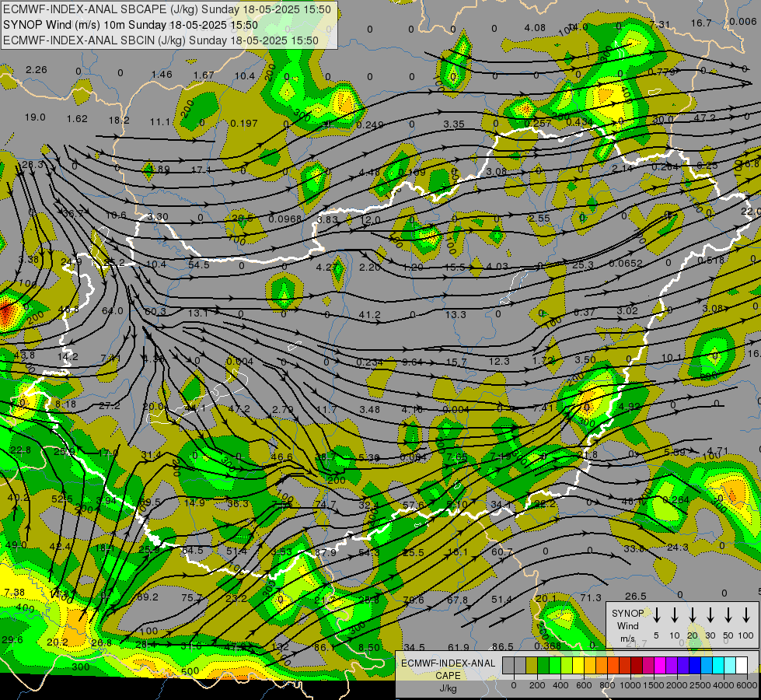Click the map value 0.0652
761x700 pixels.
tap(626, 264)
